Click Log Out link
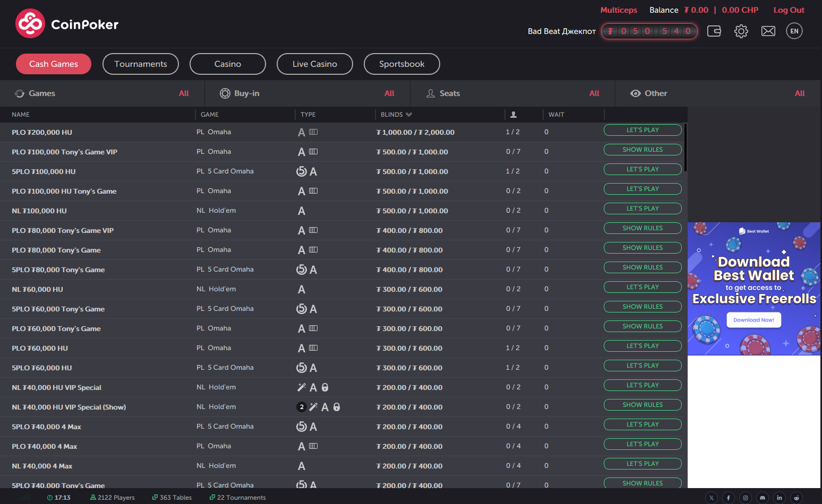822x504 pixels. (788, 10)
